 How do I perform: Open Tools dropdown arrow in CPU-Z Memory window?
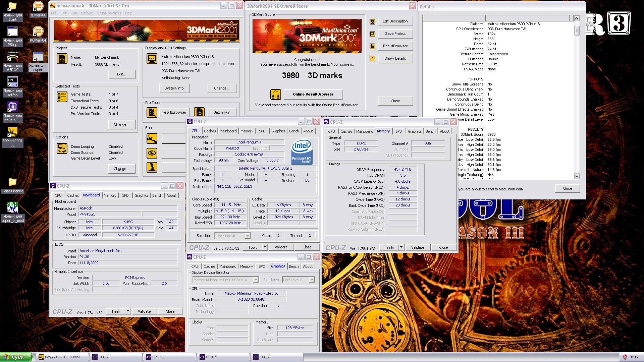tap(401, 248)
